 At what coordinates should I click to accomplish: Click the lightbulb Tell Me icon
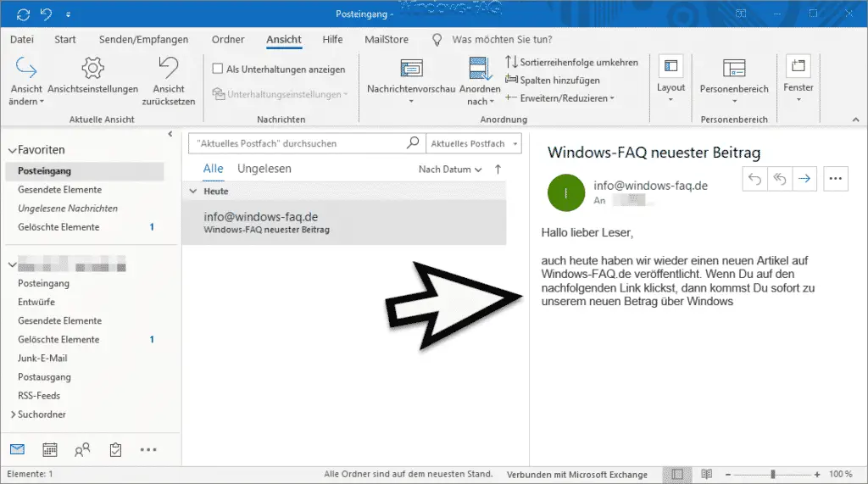[437, 39]
